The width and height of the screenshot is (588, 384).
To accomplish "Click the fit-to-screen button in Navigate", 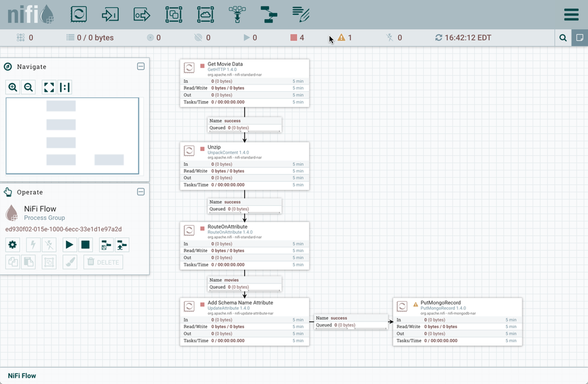I will [49, 88].
